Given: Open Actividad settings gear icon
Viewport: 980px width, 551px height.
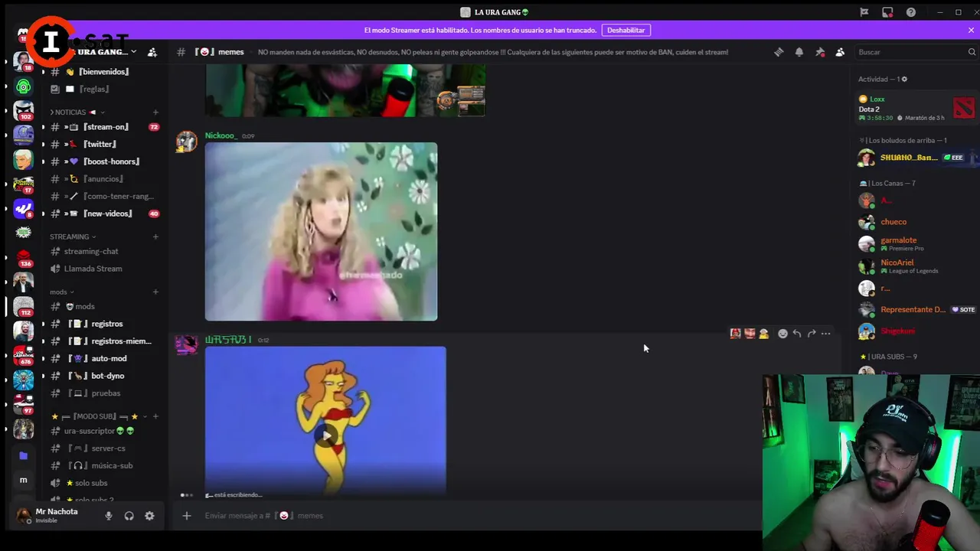Looking at the screenshot, I should (904, 80).
